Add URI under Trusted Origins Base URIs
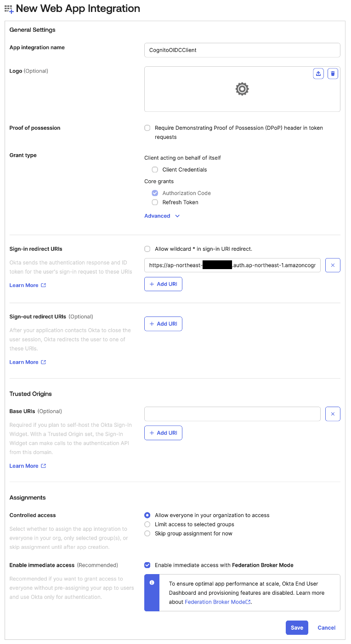 coord(163,433)
